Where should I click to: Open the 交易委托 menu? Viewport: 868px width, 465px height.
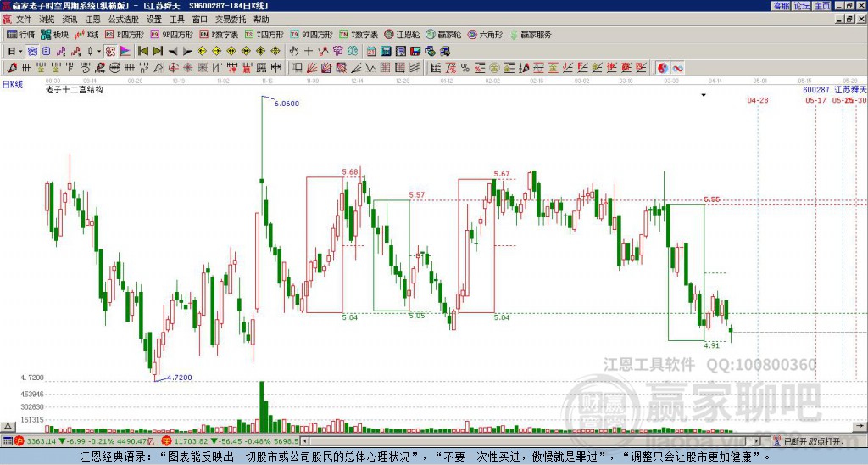231,20
